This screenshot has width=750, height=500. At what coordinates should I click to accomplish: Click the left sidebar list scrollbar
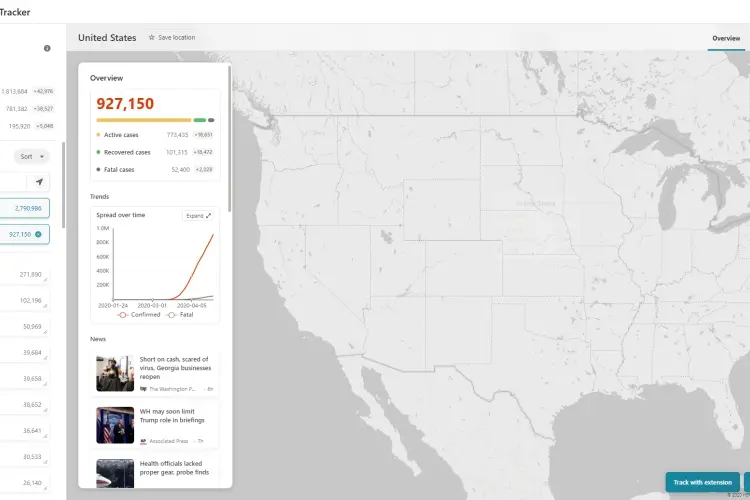pos(64,185)
